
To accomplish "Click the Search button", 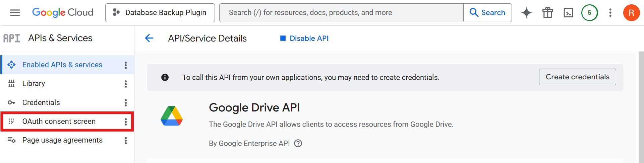I will [x=487, y=13].
